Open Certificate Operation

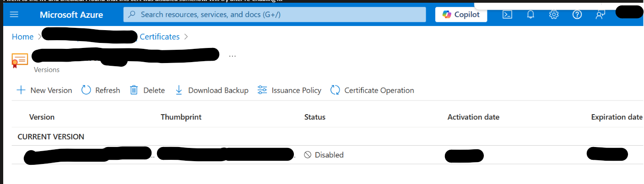(x=372, y=90)
